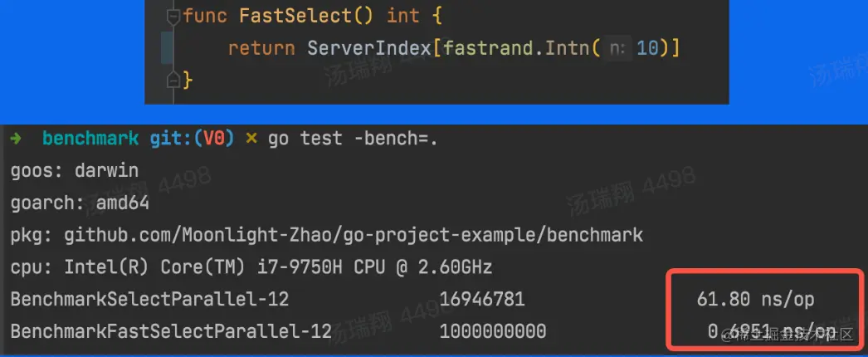Click the green terminal prompt arrow
The width and height of the screenshot is (868, 357).
(17, 139)
